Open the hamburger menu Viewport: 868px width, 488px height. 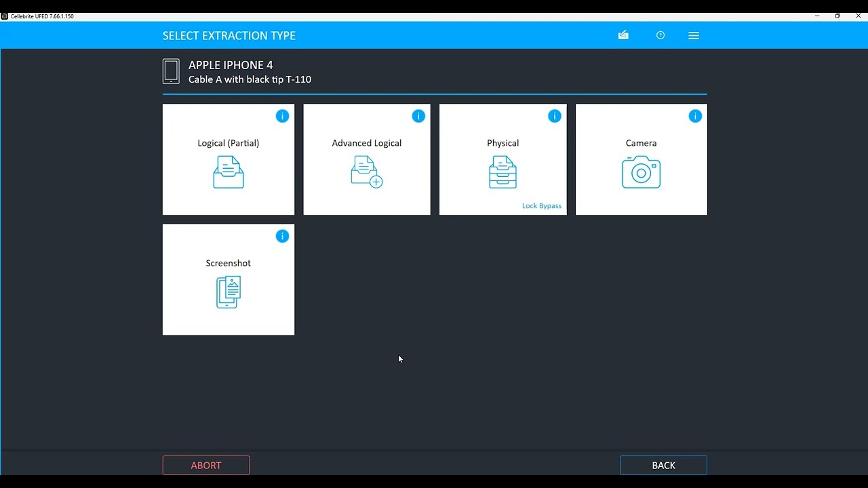click(x=694, y=35)
